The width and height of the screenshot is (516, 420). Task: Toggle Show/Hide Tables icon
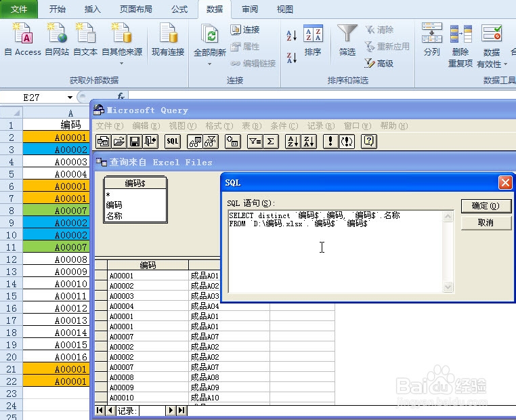tap(195, 142)
